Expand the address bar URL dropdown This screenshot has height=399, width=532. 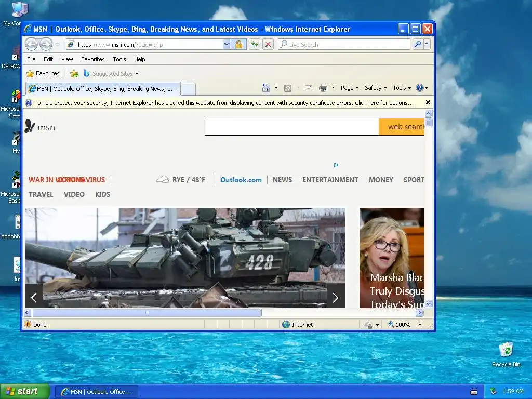(x=227, y=45)
